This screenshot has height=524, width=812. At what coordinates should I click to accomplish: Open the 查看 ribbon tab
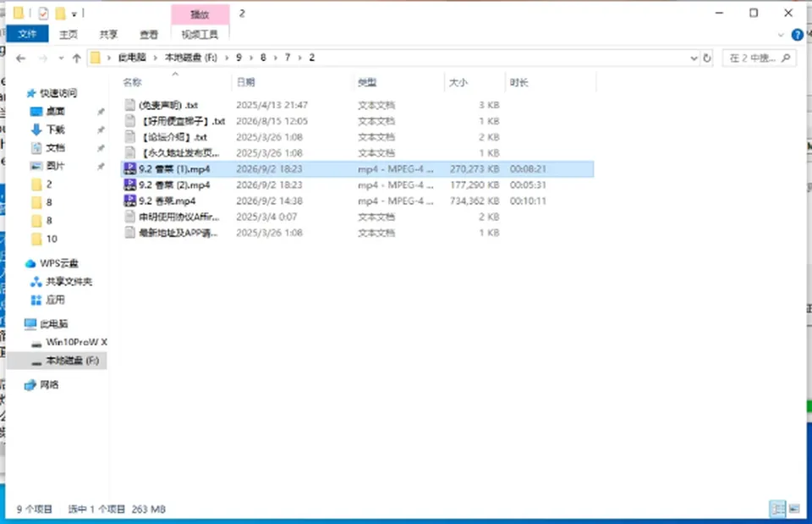(x=149, y=34)
